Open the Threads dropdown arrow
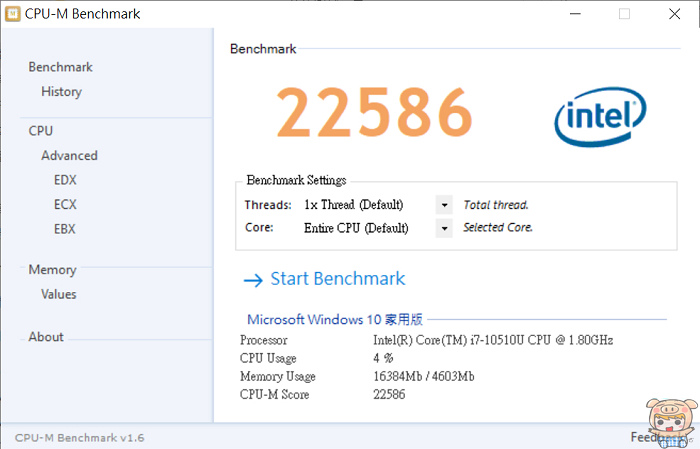This screenshot has width=700, height=449. [444, 205]
